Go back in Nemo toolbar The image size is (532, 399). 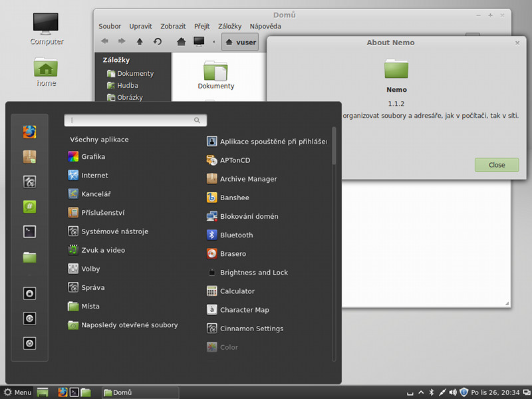click(104, 41)
